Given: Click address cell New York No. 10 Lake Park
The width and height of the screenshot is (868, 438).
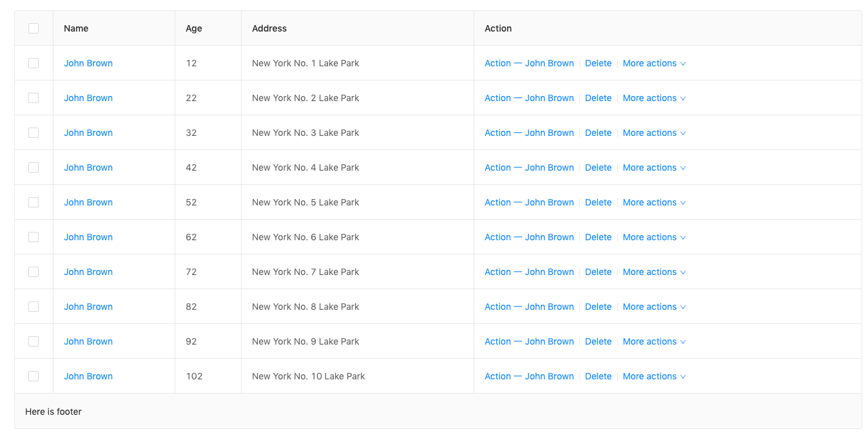Looking at the screenshot, I should [308, 376].
